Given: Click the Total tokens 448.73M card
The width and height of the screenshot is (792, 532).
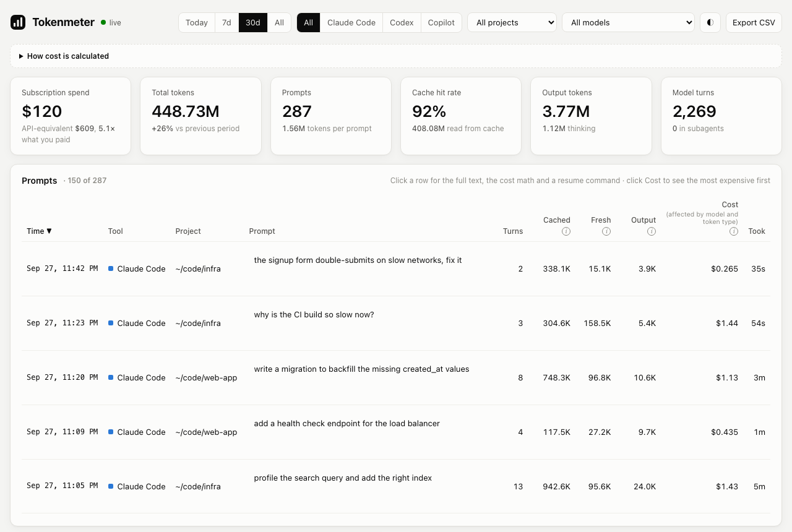Looking at the screenshot, I should [200, 116].
